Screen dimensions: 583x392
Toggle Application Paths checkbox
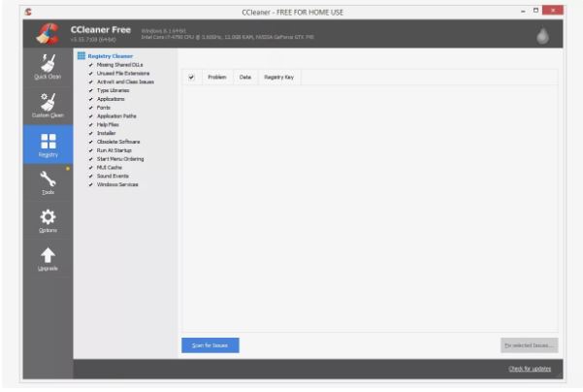[x=91, y=116]
